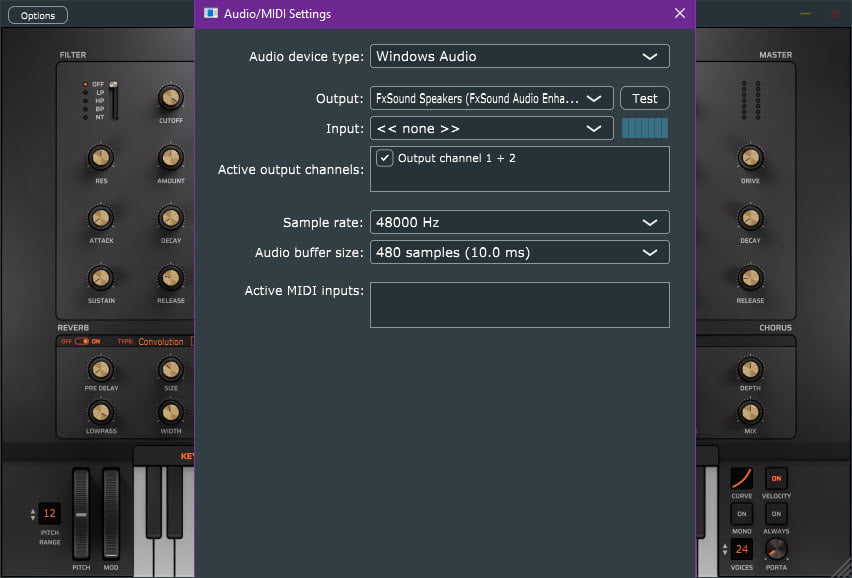Viewport: 852px width, 578px height.
Task: Click the filter type selector slider
Action: (x=114, y=100)
